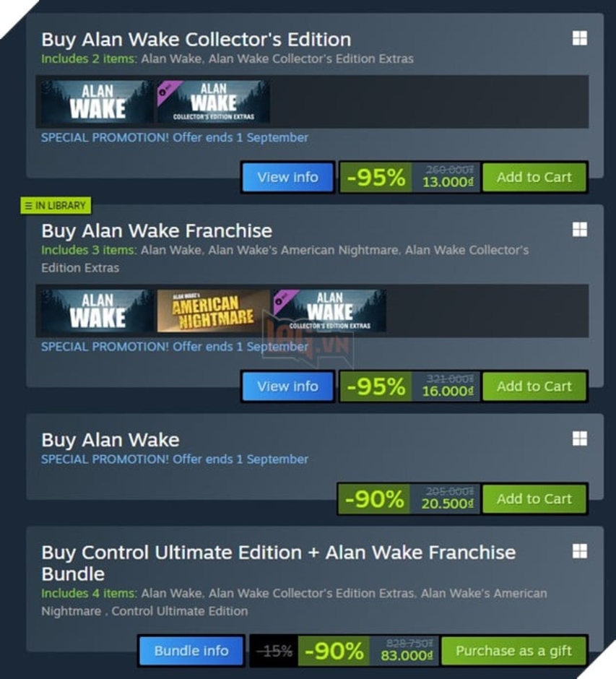
Task: Open Bundle info for Control bundle
Action: (191, 651)
